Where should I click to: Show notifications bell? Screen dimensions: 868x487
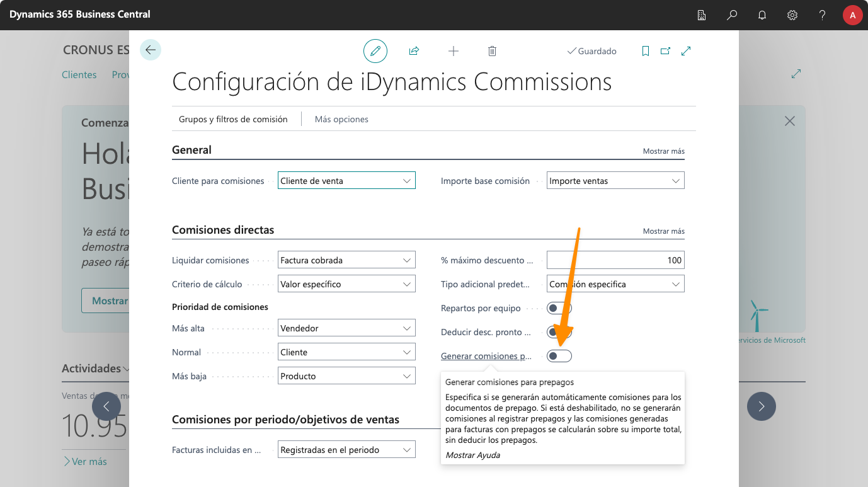762,15
